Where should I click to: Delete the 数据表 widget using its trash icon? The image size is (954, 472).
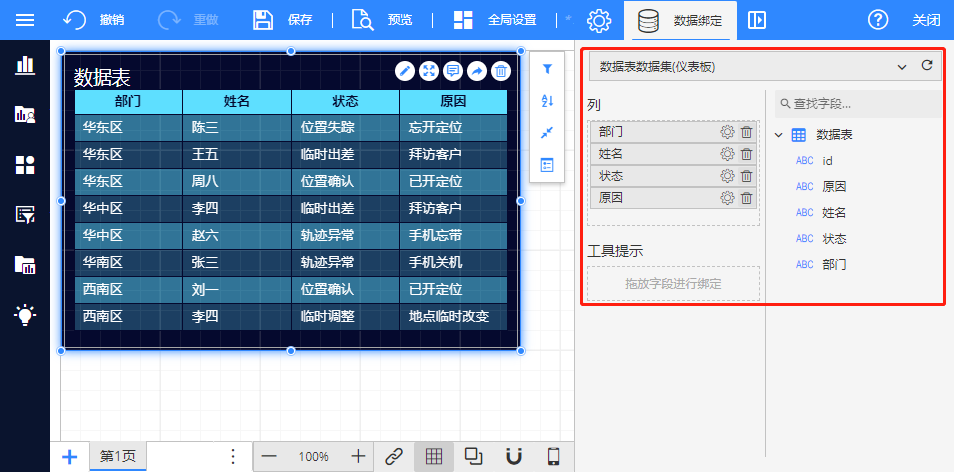501,70
